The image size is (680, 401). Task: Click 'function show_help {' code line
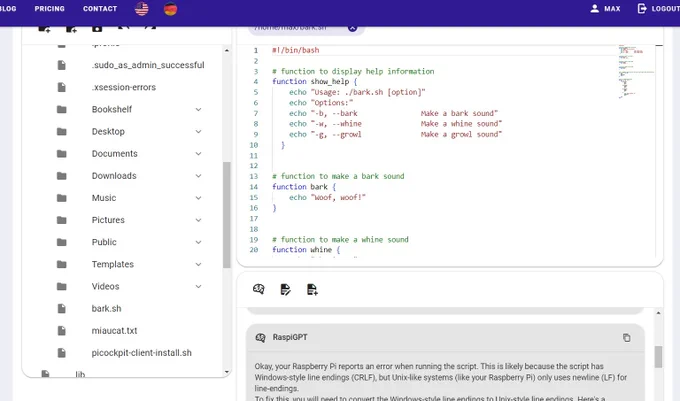tap(315, 82)
